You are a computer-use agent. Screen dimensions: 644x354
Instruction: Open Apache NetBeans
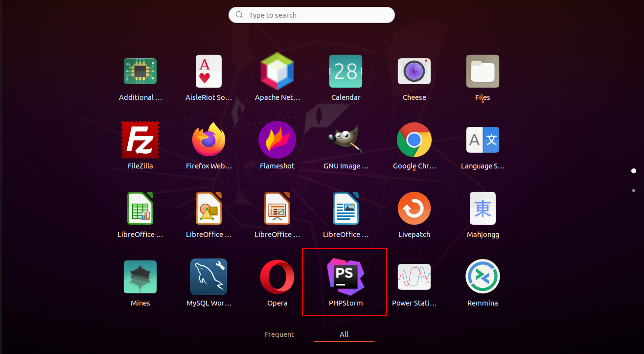[x=277, y=71]
